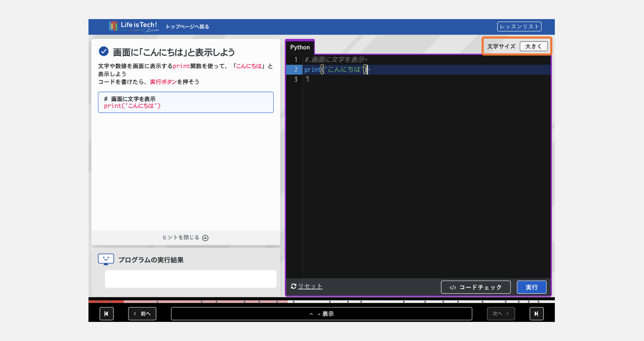Reset the code with リセット link
Screen dimensions: 644x341
click(310, 286)
